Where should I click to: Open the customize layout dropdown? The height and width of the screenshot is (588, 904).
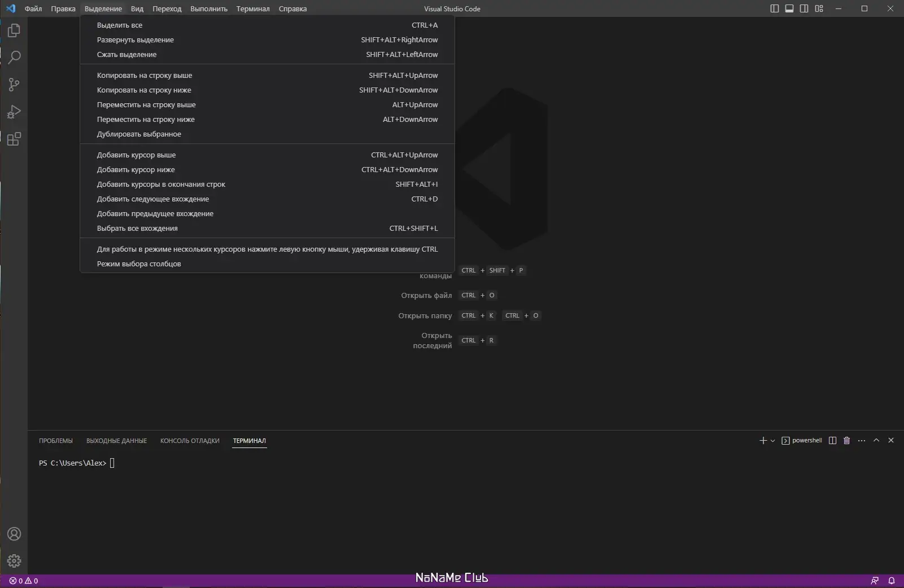tap(819, 8)
